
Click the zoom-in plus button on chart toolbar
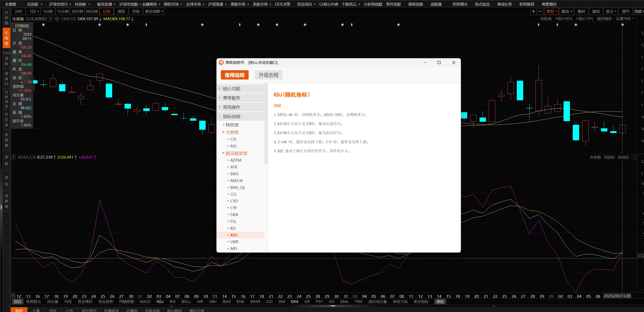click(533, 12)
